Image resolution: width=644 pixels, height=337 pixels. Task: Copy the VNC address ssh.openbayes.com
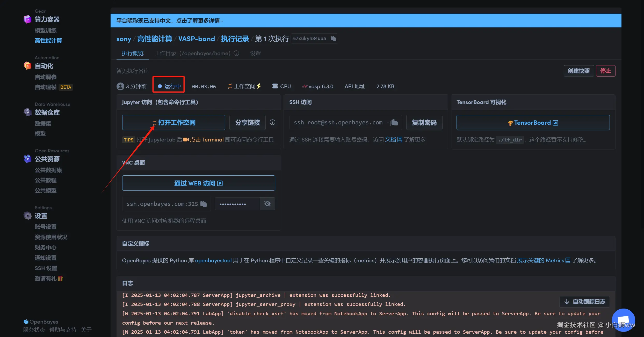click(204, 204)
